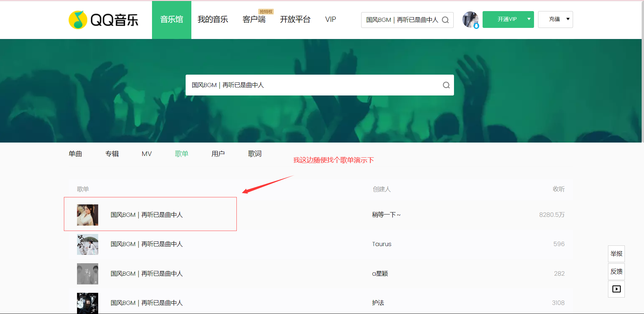This screenshot has height=314, width=644.
Task: Open the 音乐馆 navigation tab
Action: pyautogui.click(x=172, y=20)
